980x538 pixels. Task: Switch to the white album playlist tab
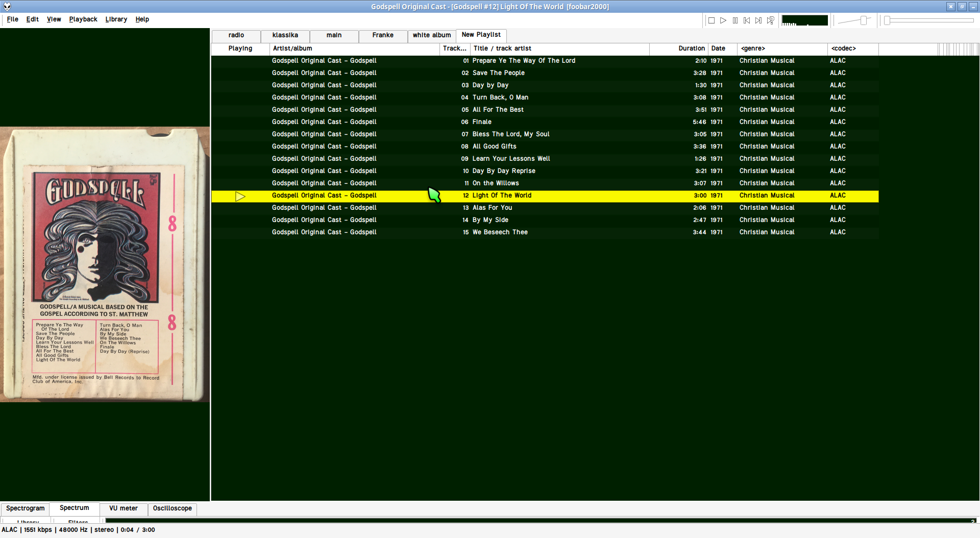[x=432, y=36]
